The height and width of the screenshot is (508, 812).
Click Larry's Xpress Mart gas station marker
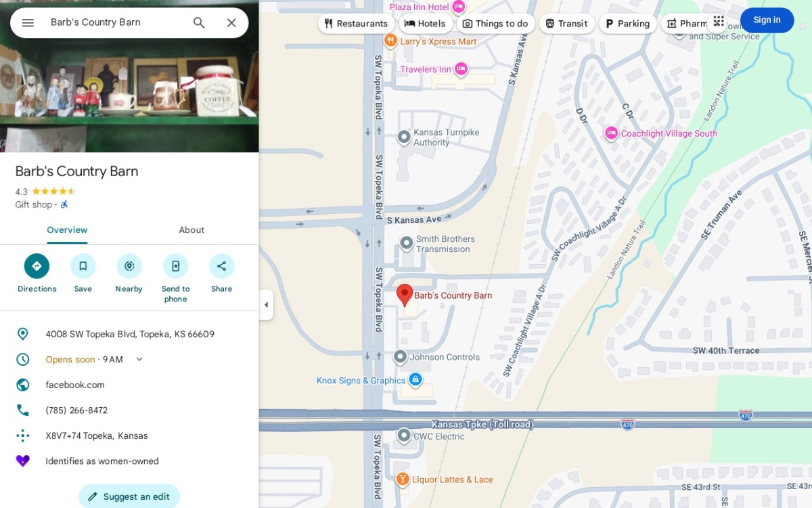(x=390, y=41)
